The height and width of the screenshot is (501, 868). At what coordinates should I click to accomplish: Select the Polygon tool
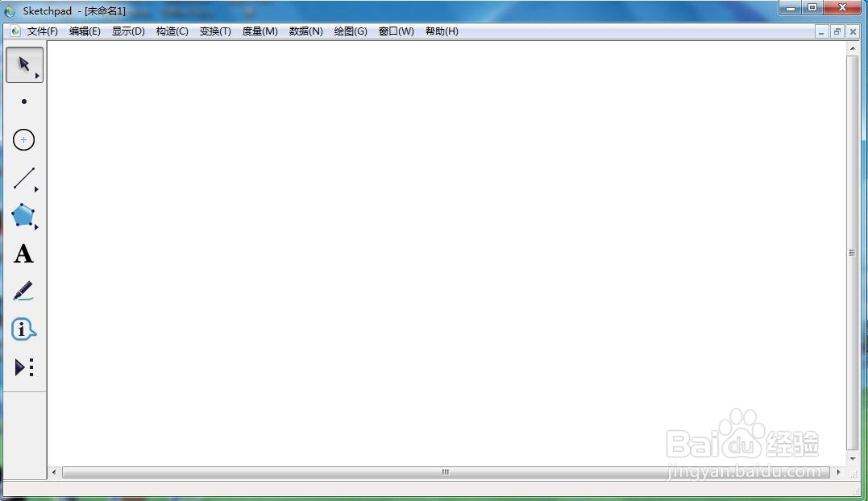23,216
